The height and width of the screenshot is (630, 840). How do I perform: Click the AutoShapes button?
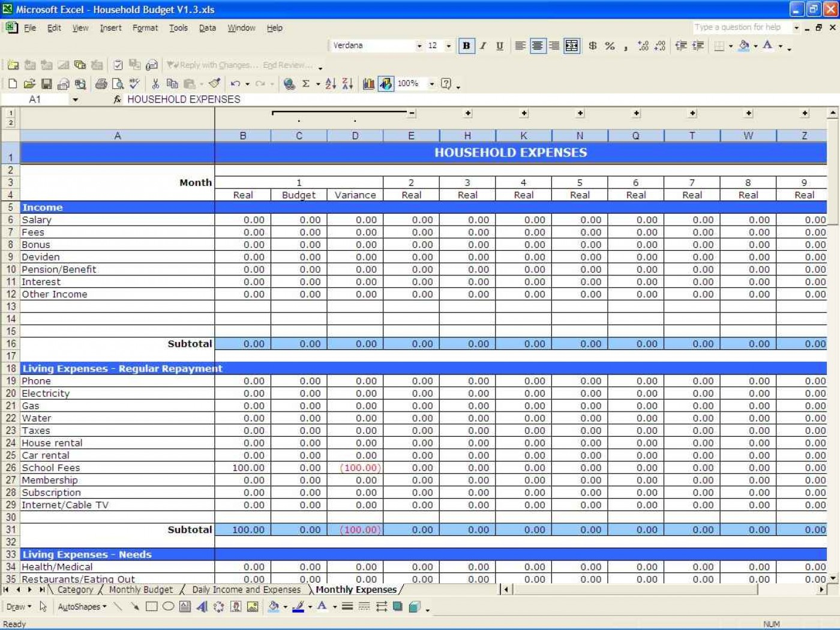pos(82,607)
